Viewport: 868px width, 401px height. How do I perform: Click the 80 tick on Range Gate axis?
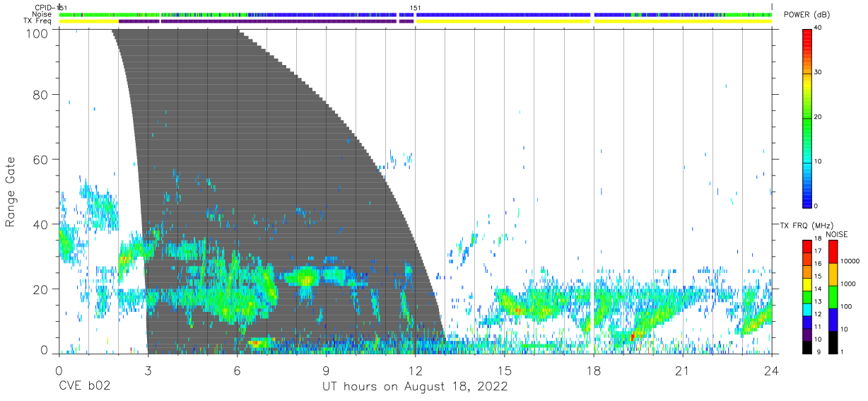[x=40, y=95]
